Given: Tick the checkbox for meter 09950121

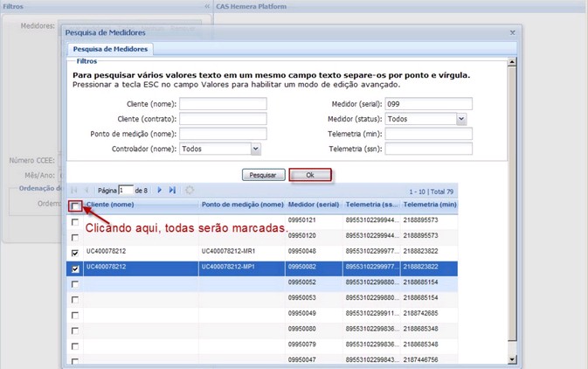Looking at the screenshot, I should click(x=76, y=222).
